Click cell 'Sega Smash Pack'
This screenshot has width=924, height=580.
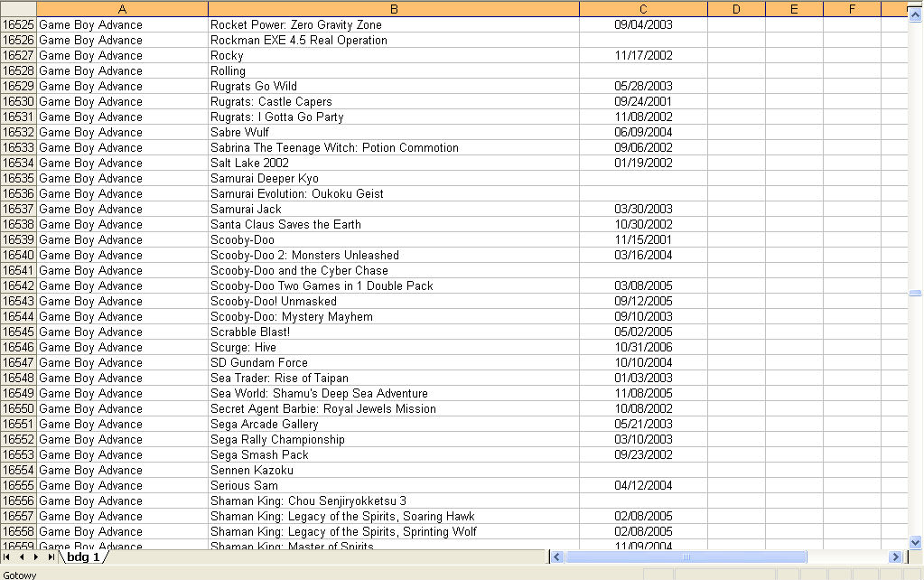(394, 454)
